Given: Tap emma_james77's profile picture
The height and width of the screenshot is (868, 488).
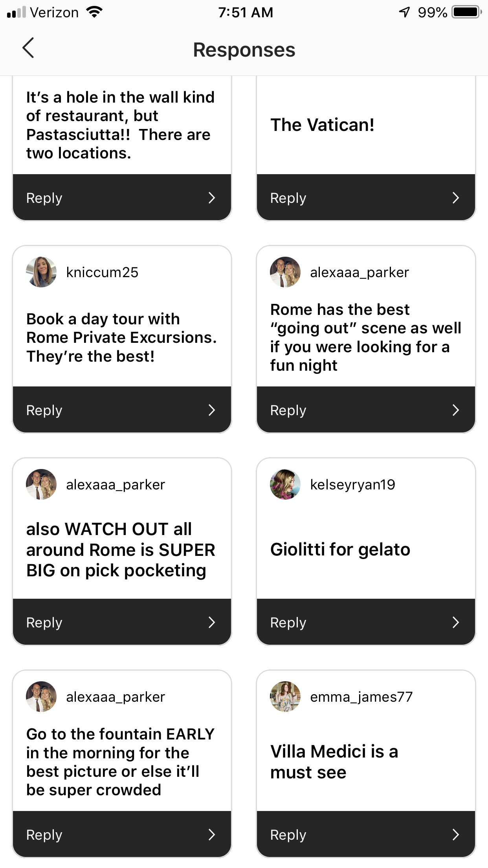Looking at the screenshot, I should (x=285, y=697).
